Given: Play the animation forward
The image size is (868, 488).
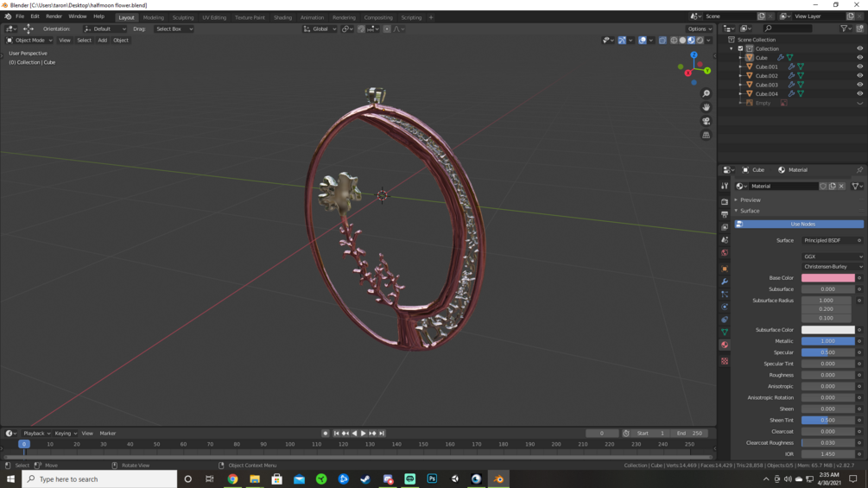Looking at the screenshot, I should click(x=363, y=434).
